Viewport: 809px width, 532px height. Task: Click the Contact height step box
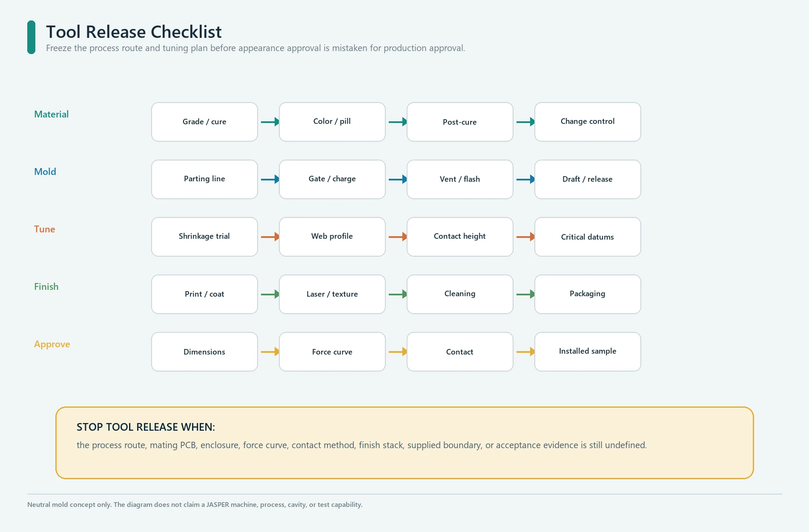[x=460, y=237]
